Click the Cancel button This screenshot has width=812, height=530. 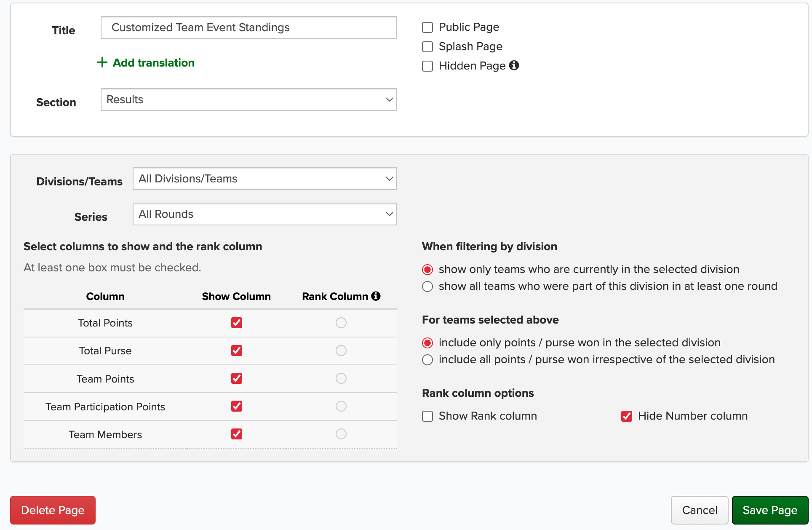700,510
